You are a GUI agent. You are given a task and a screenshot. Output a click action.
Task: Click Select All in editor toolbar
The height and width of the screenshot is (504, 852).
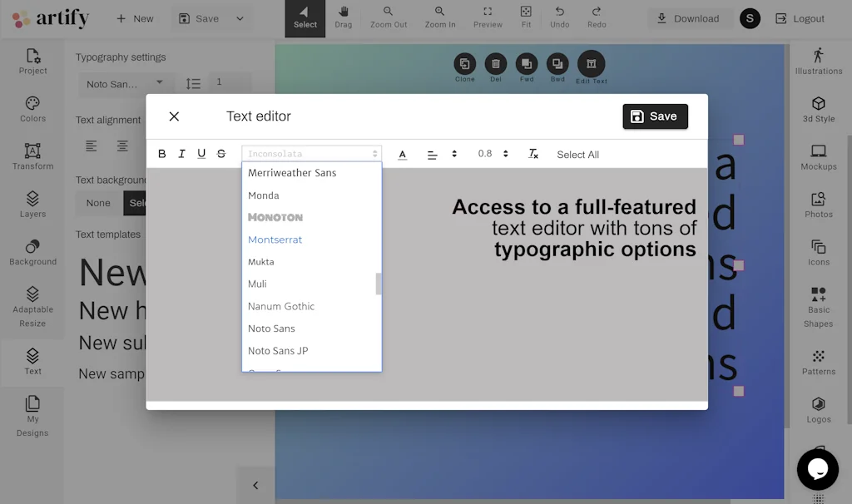tap(577, 155)
